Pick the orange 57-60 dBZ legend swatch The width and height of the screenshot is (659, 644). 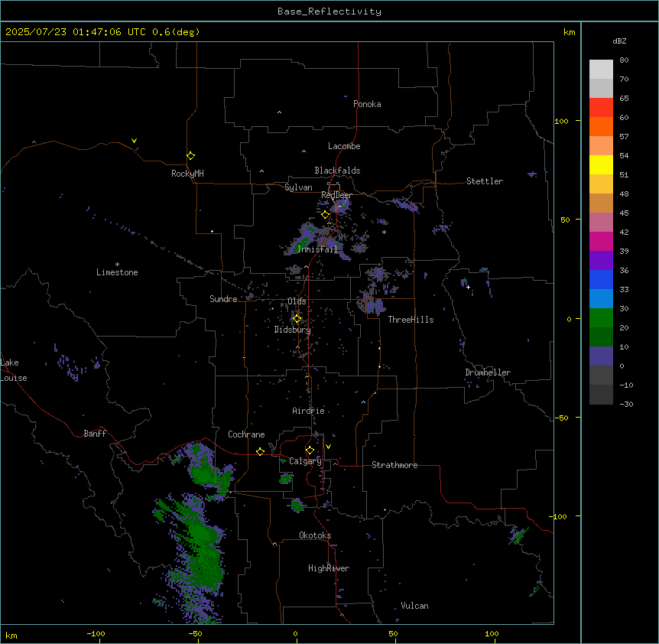(x=601, y=126)
